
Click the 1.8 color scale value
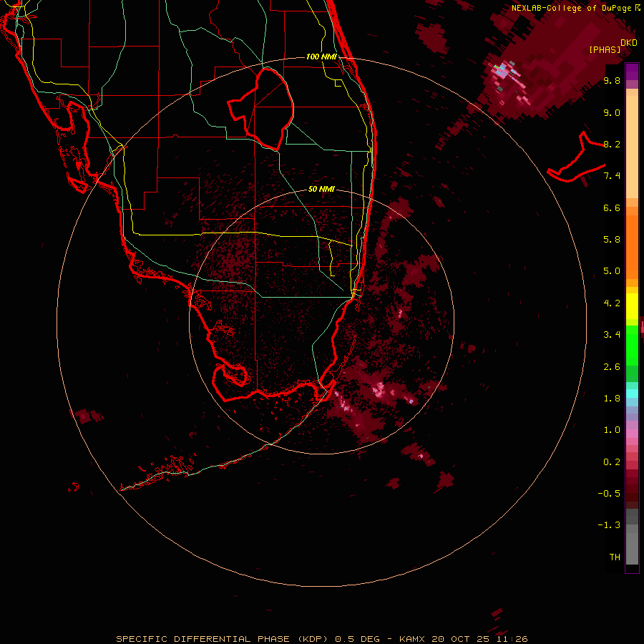pyautogui.click(x=612, y=399)
